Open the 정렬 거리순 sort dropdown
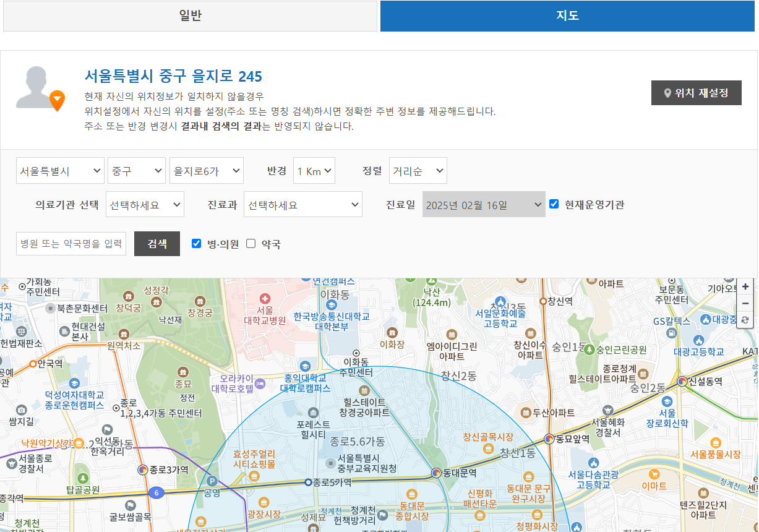 (418, 171)
